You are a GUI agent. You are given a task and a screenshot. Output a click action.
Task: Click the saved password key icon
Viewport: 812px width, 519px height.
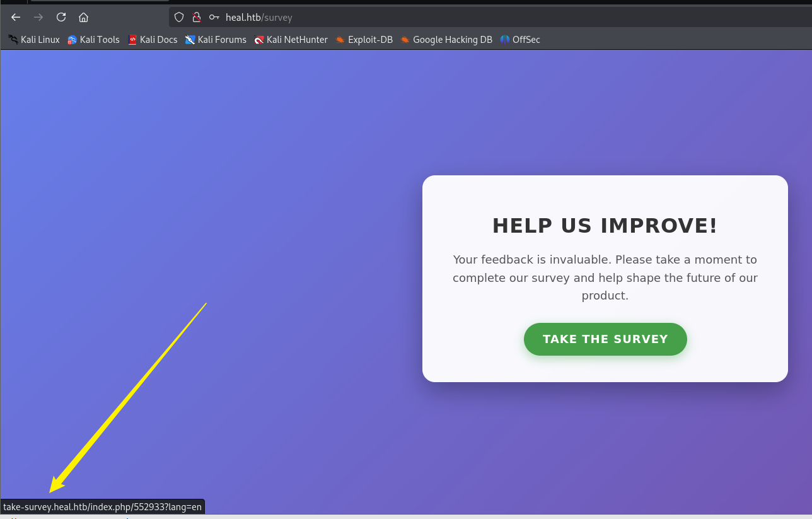214,17
